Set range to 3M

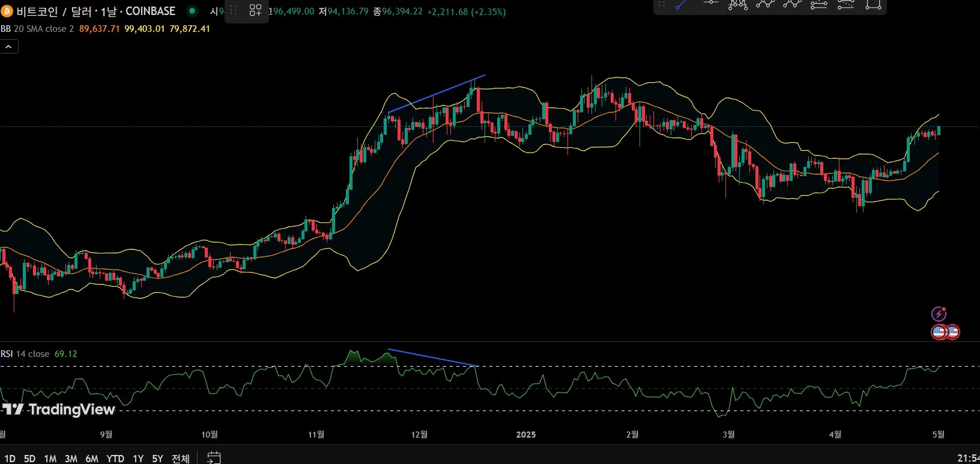(x=71, y=459)
